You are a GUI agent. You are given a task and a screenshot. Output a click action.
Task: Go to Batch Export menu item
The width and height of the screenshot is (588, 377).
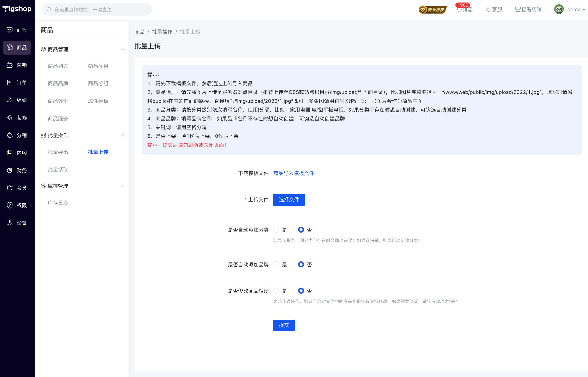tap(58, 152)
